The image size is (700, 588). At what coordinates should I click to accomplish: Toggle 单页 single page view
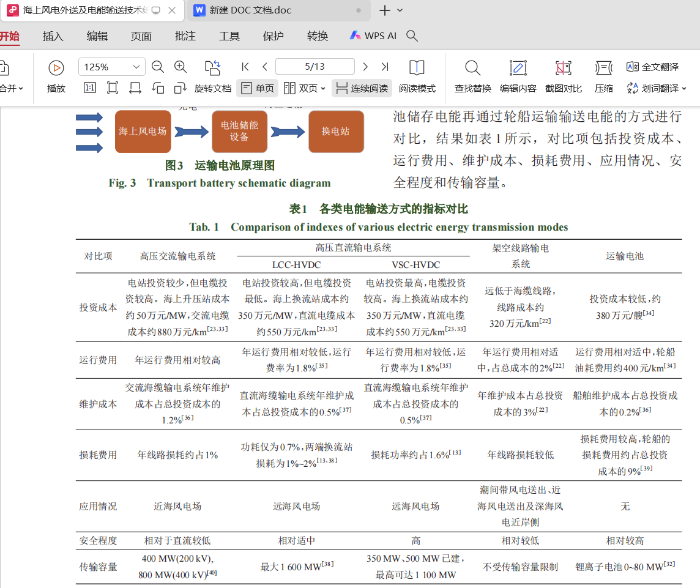(258, 88)
